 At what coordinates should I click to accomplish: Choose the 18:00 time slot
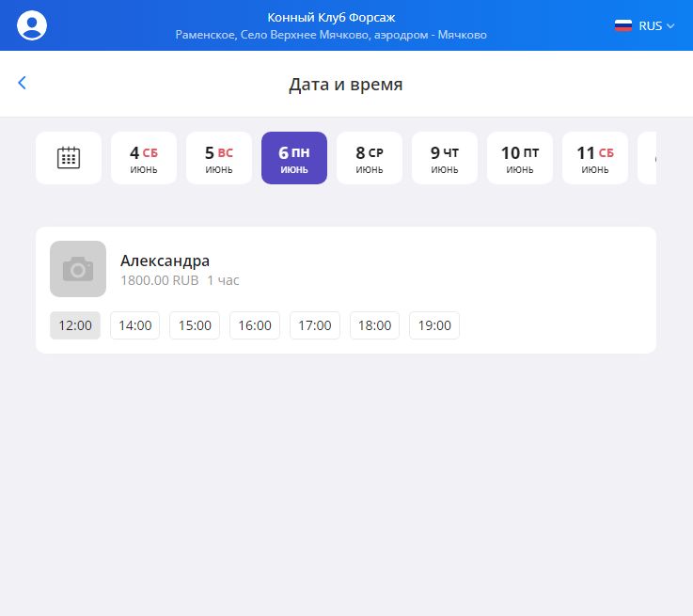375,325
